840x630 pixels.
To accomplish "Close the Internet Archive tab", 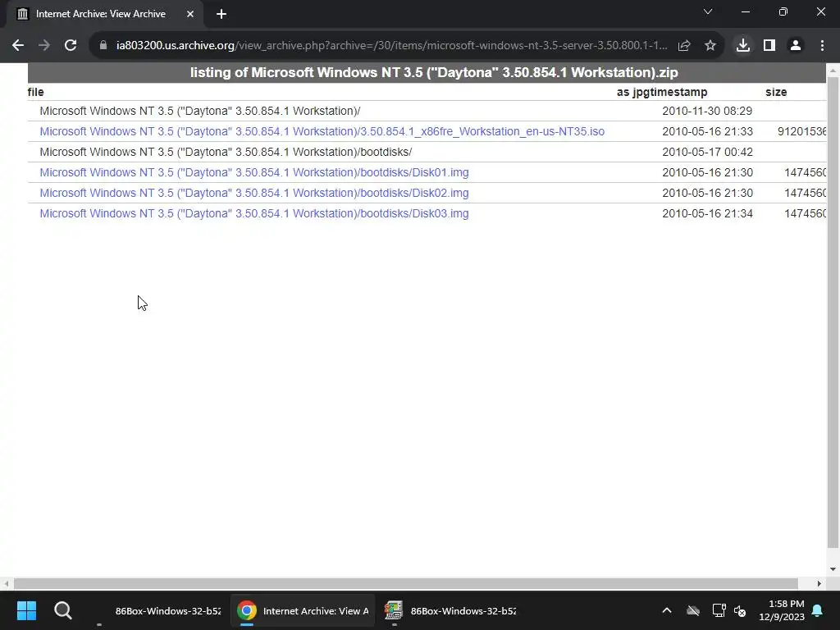I will [x=190, y=14].
